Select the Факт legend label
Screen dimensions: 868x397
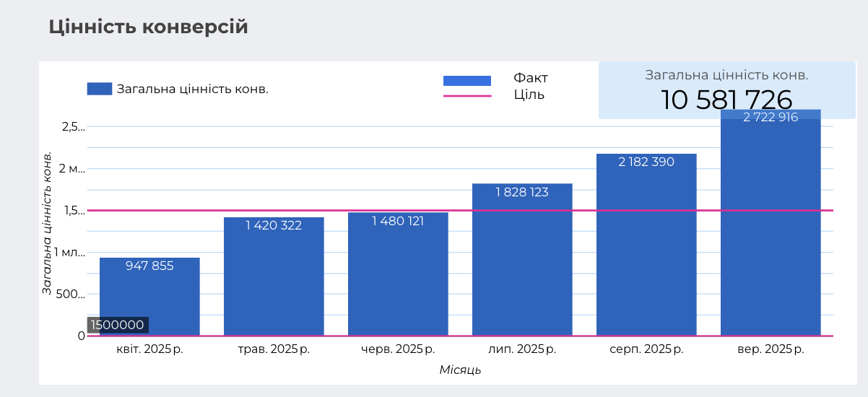530,78
